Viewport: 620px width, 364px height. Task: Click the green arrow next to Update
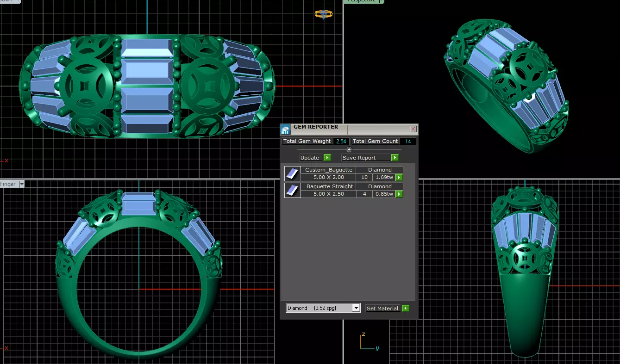click(327, 158)
